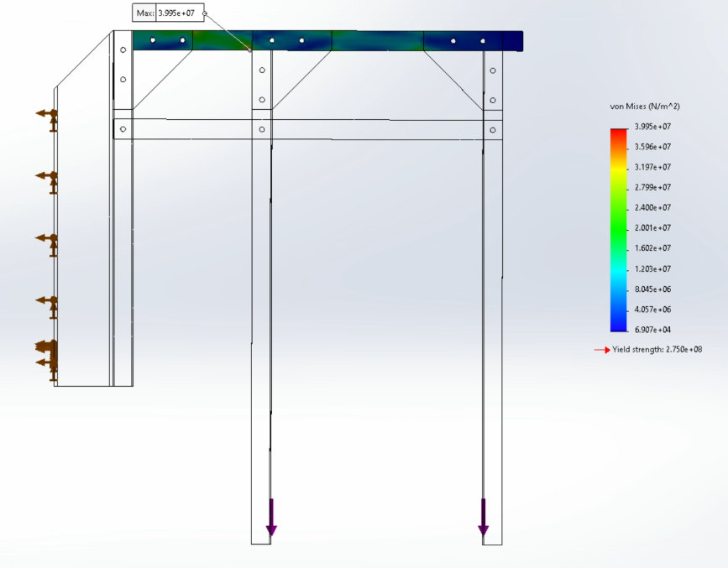Viewport: 728px width, 568px height.
Task: Click the colored stress-plotted top beam
Action: pyautogui.click(x=327, y=41)
